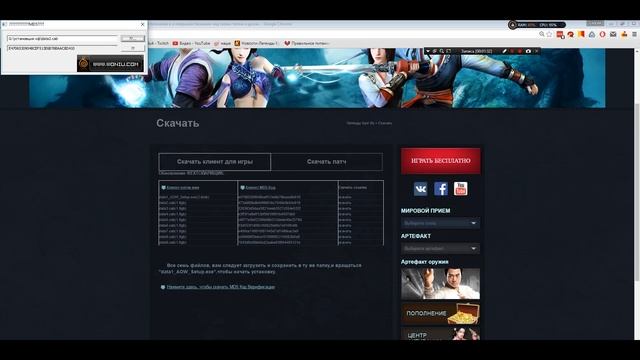This screenshot has width=640, height=360.
Task: Click the browse button beside the file path field
Action: click(133, 38)
